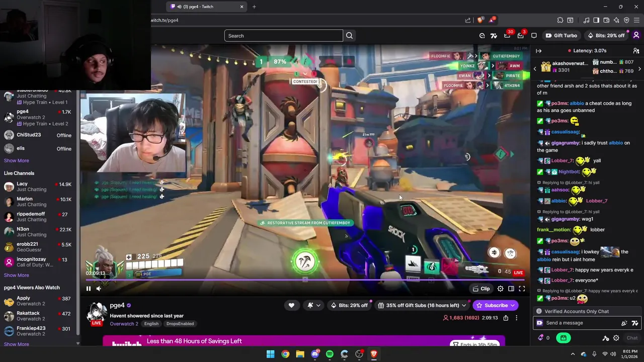Screen dimensions: 644x362
Task: Open ChiStud23 offline channel
Action: point(38,135)
